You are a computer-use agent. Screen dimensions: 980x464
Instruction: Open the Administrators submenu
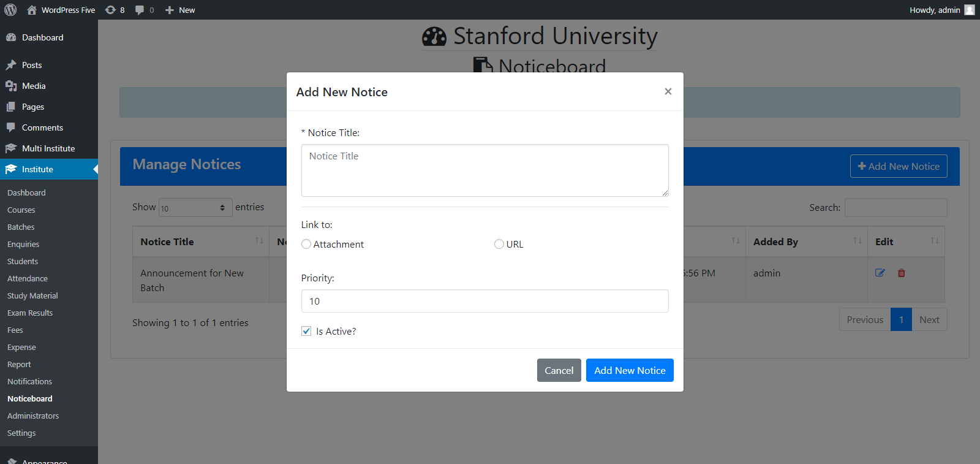(33, 416)
